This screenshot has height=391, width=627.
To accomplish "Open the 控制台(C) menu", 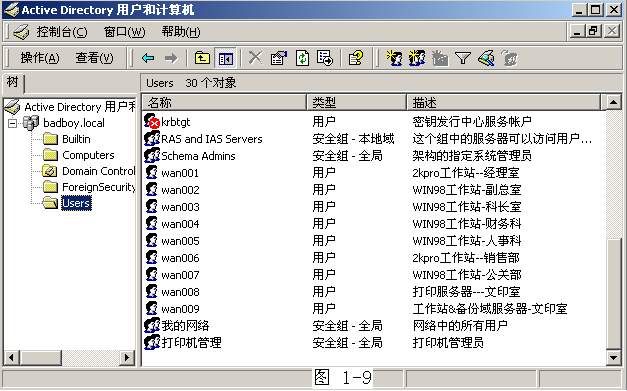I will click(62, 32).
